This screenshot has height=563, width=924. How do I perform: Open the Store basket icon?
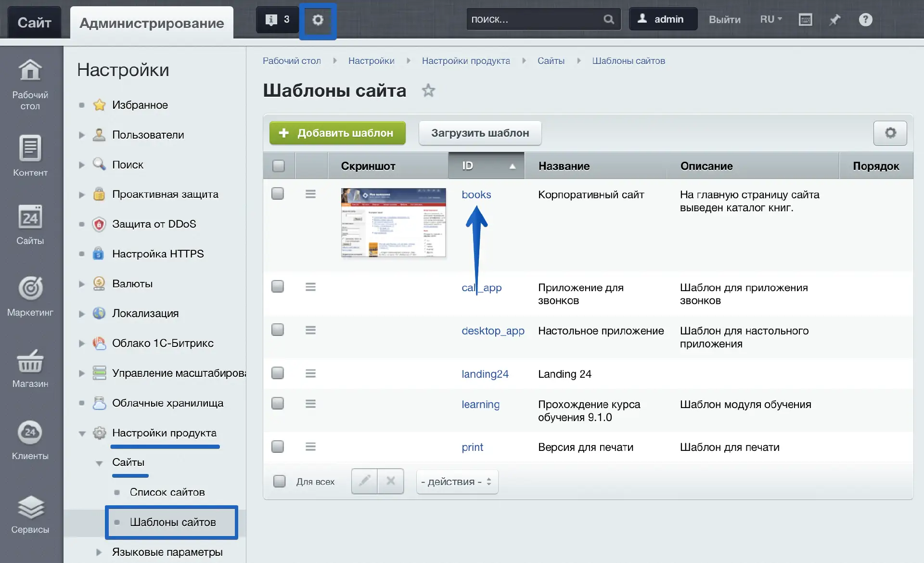30,362
